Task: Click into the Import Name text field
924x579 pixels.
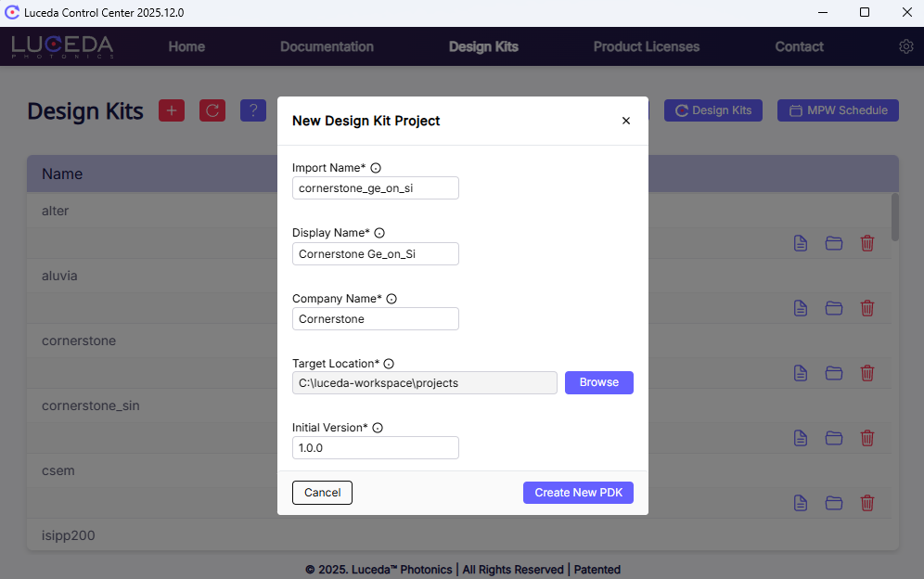Action: click(375, 188)
